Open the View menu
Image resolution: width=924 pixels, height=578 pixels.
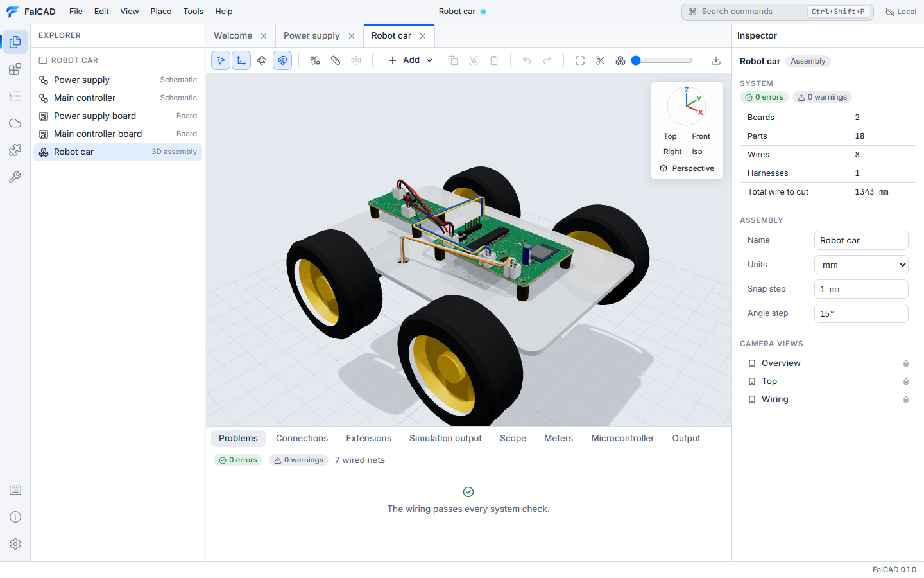tap(130, 12)
